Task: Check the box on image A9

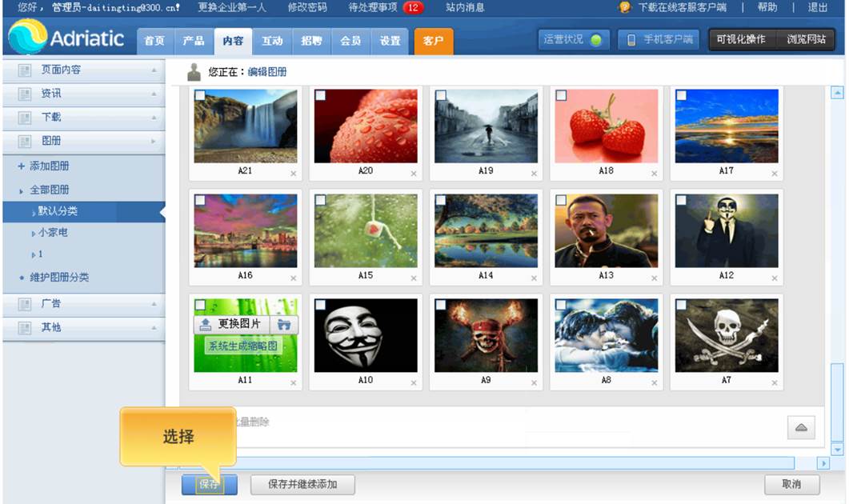Action: click(x=441, y=305)
